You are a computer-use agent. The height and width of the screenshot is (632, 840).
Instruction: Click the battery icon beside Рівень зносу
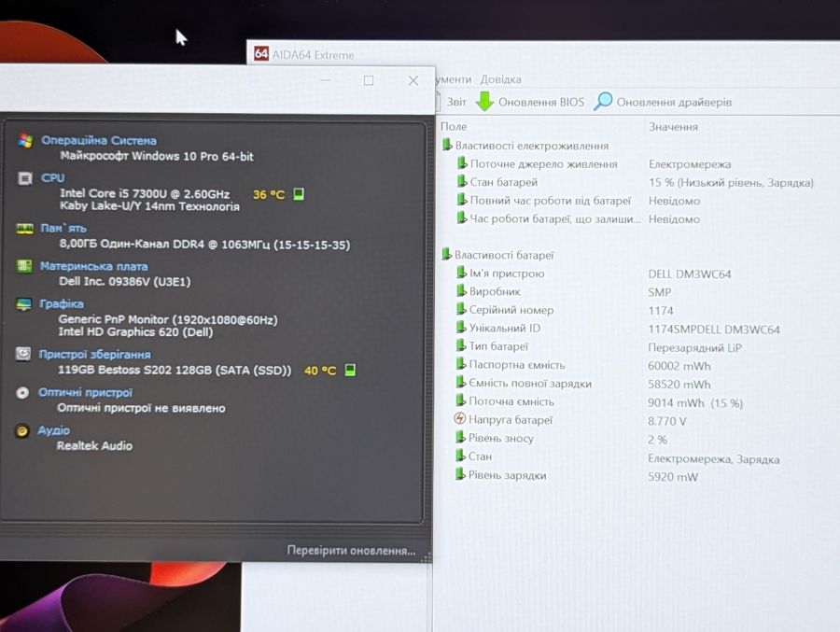tap(460, 438)
